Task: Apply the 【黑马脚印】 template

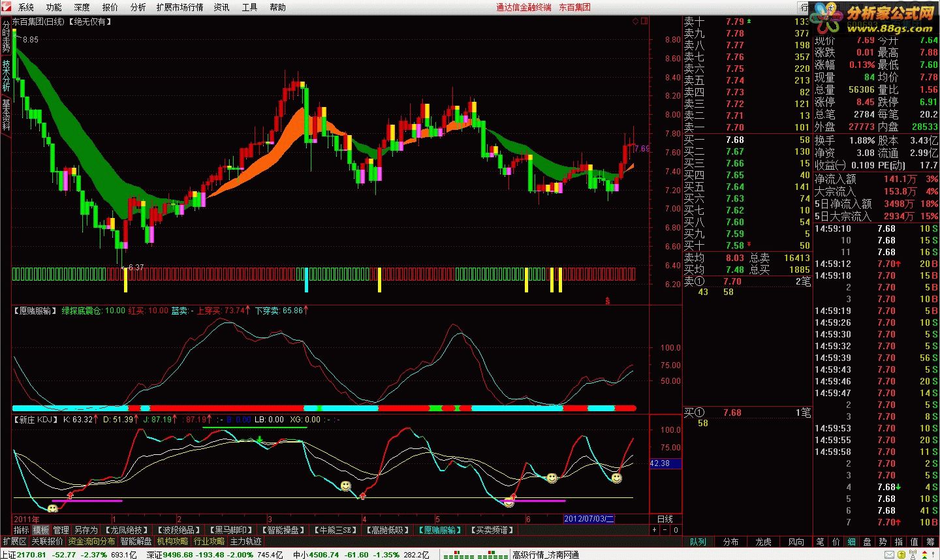Action: (x=231, y=530)
